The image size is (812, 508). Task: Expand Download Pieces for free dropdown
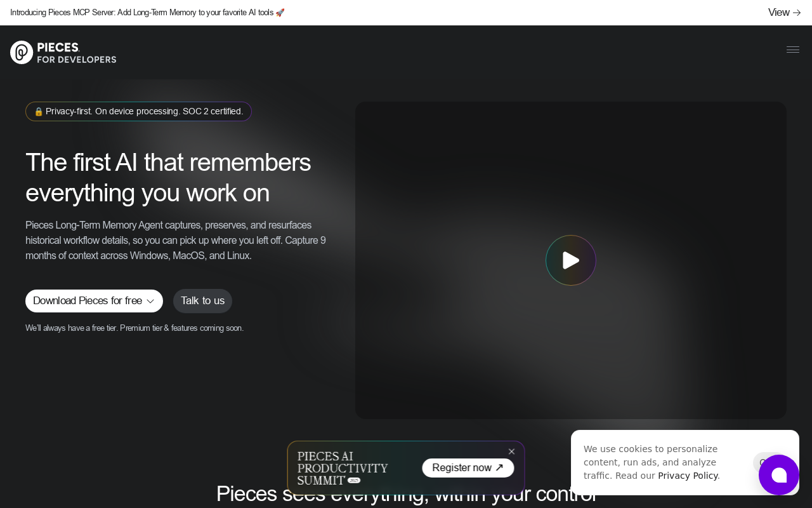94,301
